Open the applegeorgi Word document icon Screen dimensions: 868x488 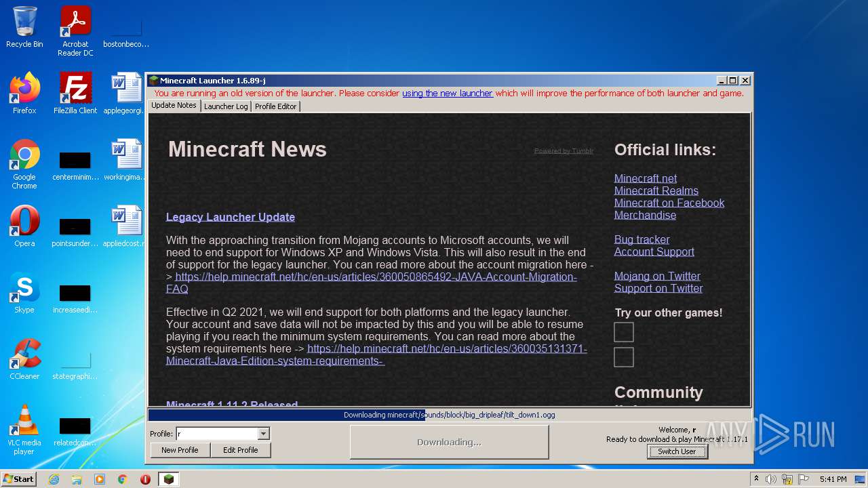tap(126, 94)
